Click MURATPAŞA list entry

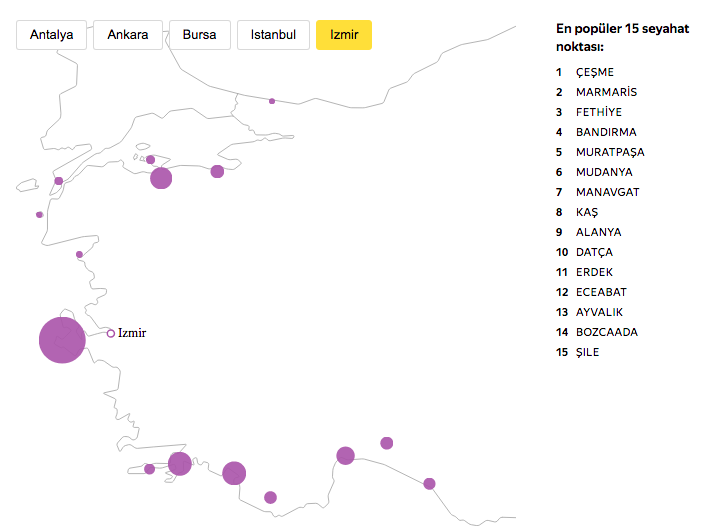pos(610,152)
